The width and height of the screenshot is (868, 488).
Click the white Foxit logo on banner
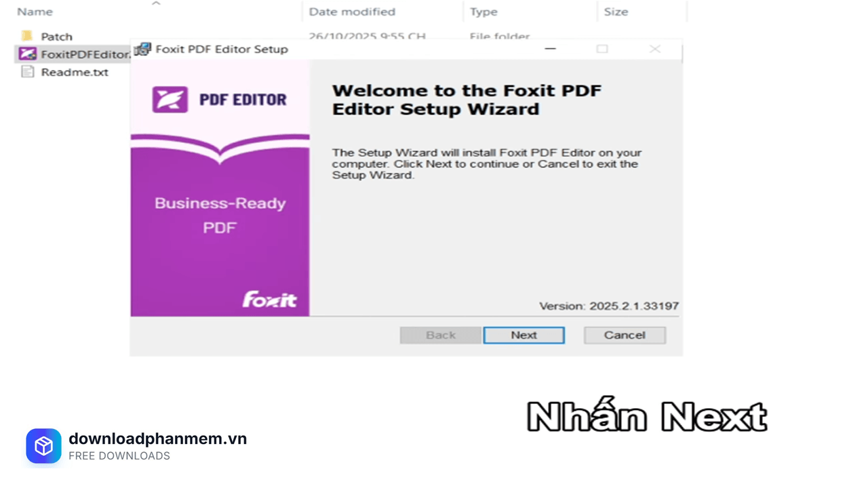pyautogui.click(x=269, y=300)
